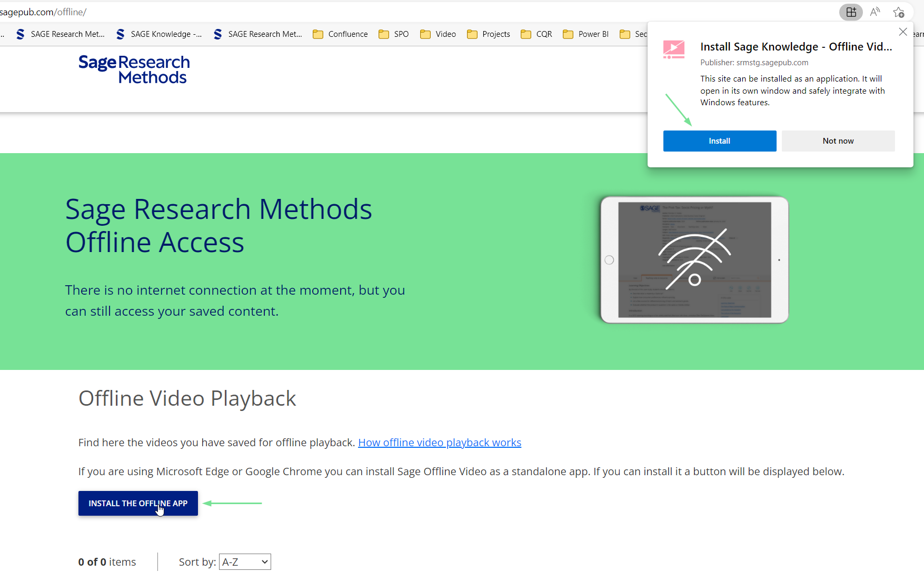Image resolution: width=924 pixels, height=582 pixels.
Task: Open Projects bookmarks folder
Action: [x=489, y=34]
